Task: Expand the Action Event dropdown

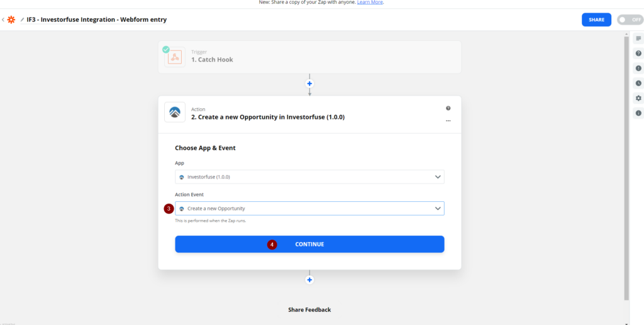Action: coord(309,208)
